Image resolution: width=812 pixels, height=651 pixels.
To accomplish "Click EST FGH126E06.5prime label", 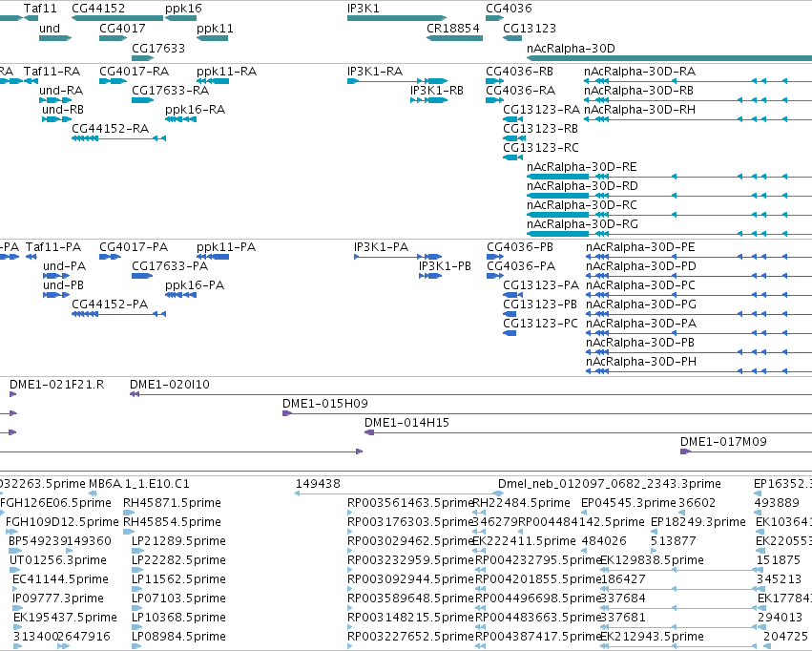I will [55, 502].
